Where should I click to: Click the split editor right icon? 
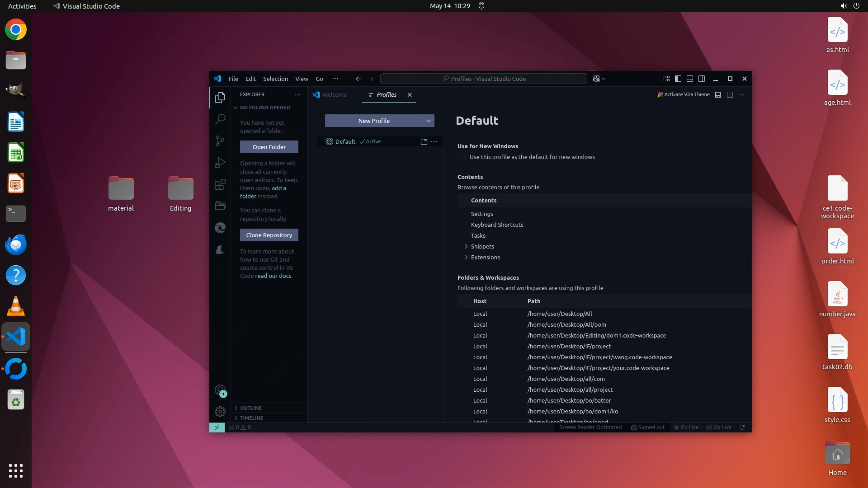tap(730, 95)
